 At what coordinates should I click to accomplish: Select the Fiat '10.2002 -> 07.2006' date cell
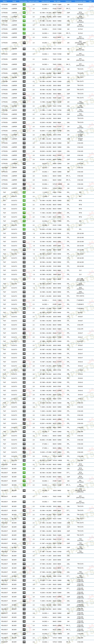click(46, 452)
